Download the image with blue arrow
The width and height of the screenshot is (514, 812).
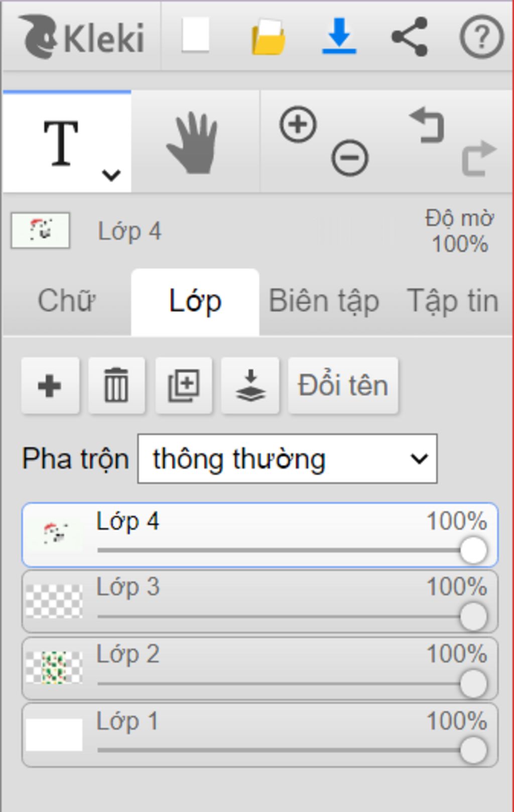[x=339, y=36]
